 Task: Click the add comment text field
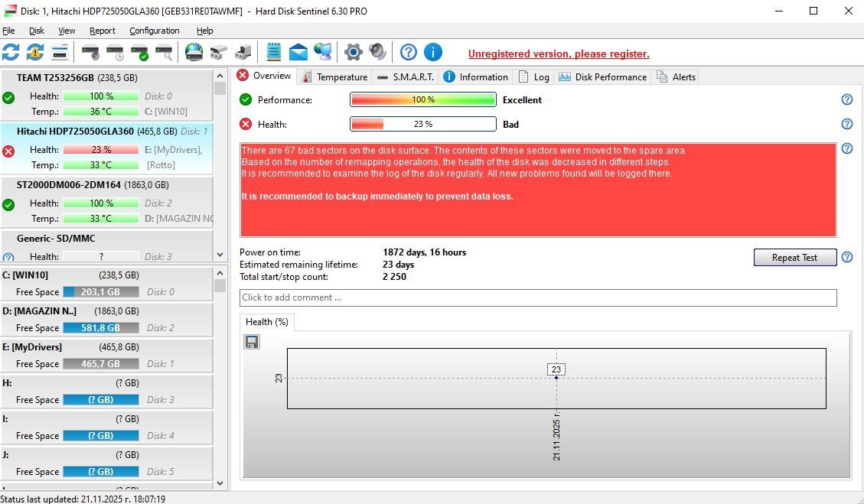click(x=537, y=298)
